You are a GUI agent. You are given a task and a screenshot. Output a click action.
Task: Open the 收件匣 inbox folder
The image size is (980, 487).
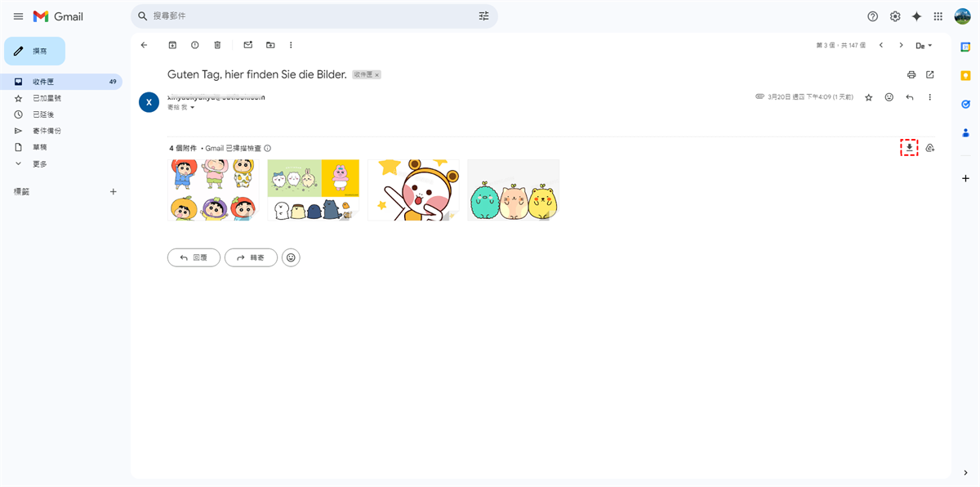63,82
